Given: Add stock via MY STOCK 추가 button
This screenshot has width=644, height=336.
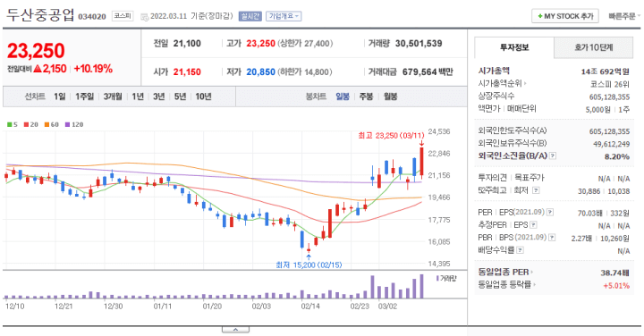Looking at the screenshot, I should (565, 16).
